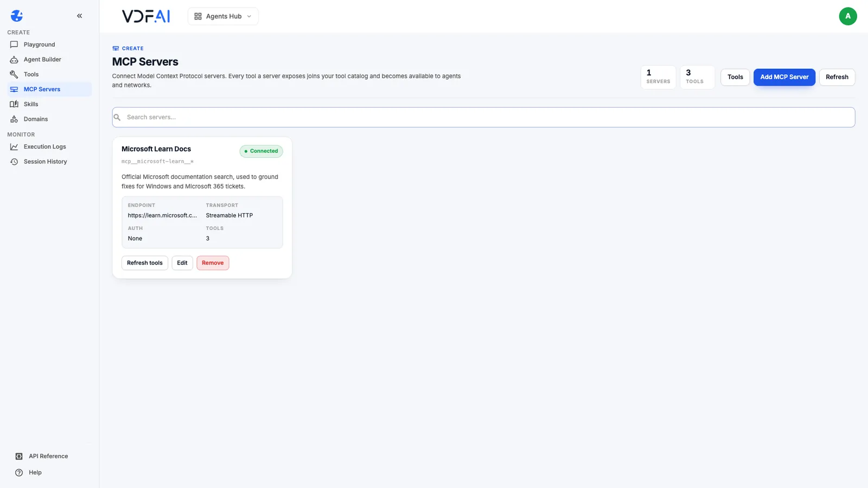This screenshot has width=868, height=488.
Task: Click the Tools button in page header
Action: tap(735, 77)
